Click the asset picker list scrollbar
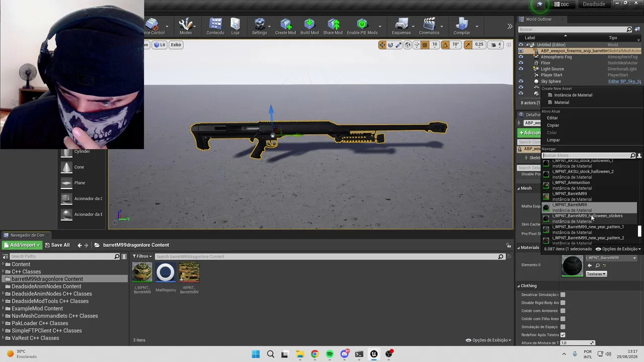Screen dimensions: 644x362 pos(640,231)
